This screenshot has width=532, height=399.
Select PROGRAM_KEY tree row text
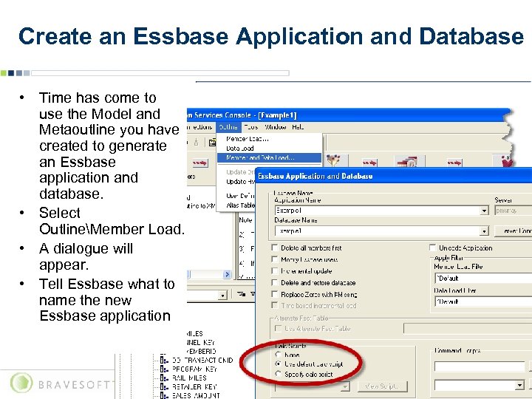click(x=195, y=369)
